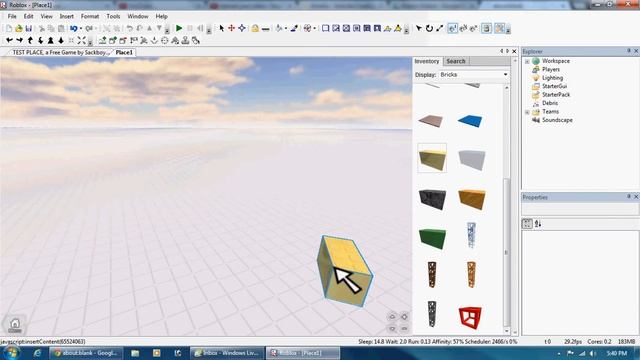Click the green Play run button
This screenshot has width=640, height=360.
click(x=179, y=29)
